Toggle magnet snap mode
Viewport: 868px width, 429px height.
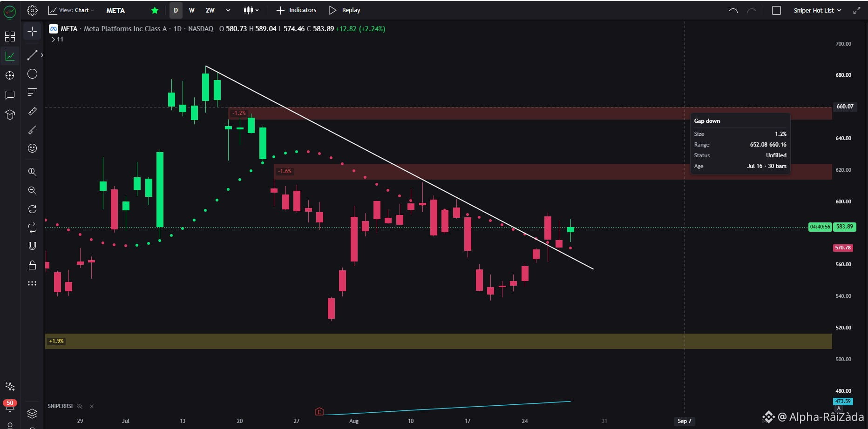point(32,246)
